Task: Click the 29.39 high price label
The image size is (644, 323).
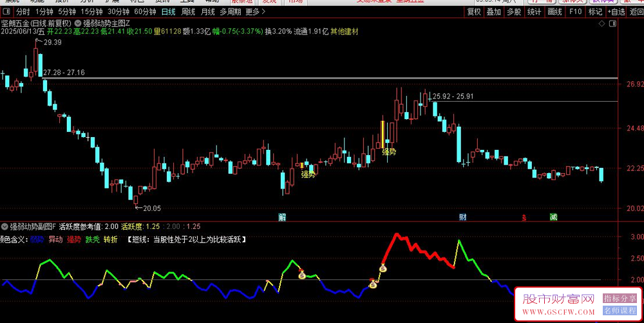Action: pyautogui.click(x=52, y=42)
